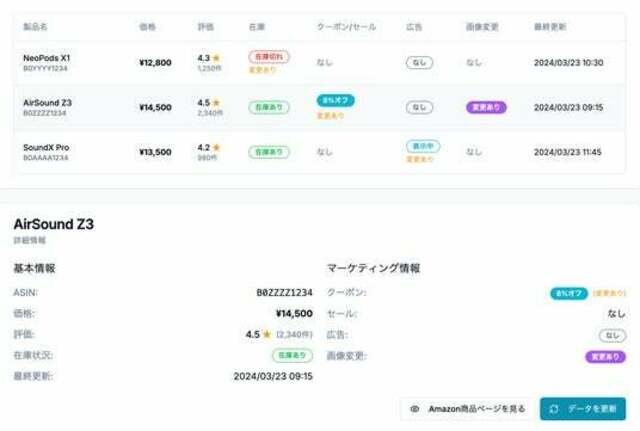The width and height of the screenshot is (640, 431).
Task: Click timestamp 2024/03/23 09:15 in the table
Action: tap(568, 107)
